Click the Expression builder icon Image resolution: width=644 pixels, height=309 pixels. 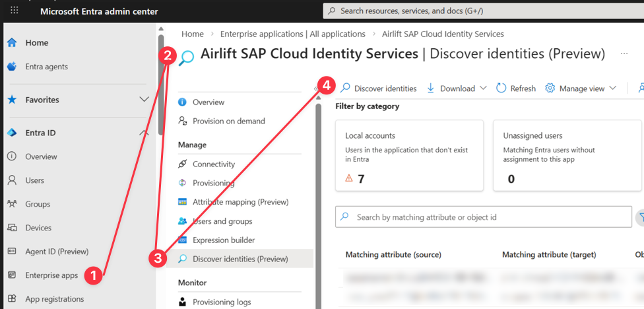[182, 240]
